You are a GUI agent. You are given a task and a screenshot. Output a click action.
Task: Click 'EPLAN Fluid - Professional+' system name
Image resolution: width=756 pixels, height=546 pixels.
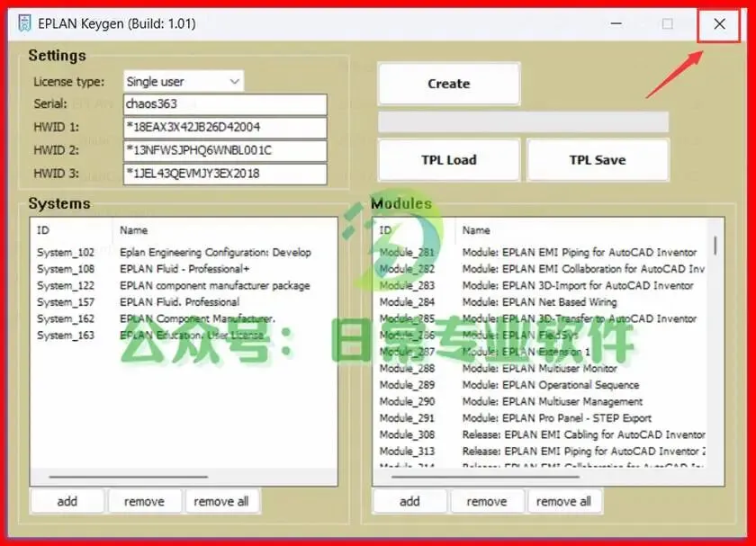[184, 269]
